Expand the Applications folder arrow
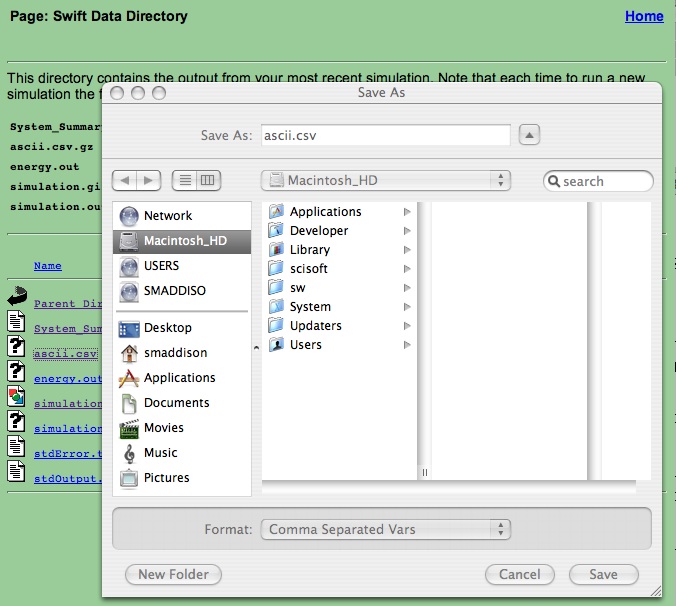The height and width of the screenshot is (606, 676). click(x=407, y=212)
